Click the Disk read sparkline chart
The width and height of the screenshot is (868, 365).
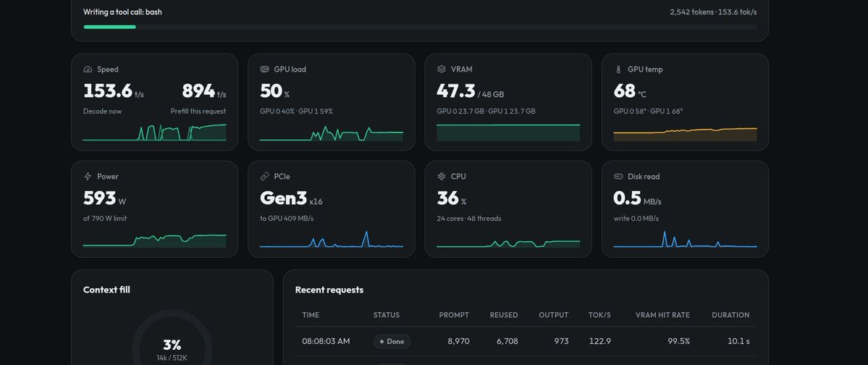click(685, 239)
